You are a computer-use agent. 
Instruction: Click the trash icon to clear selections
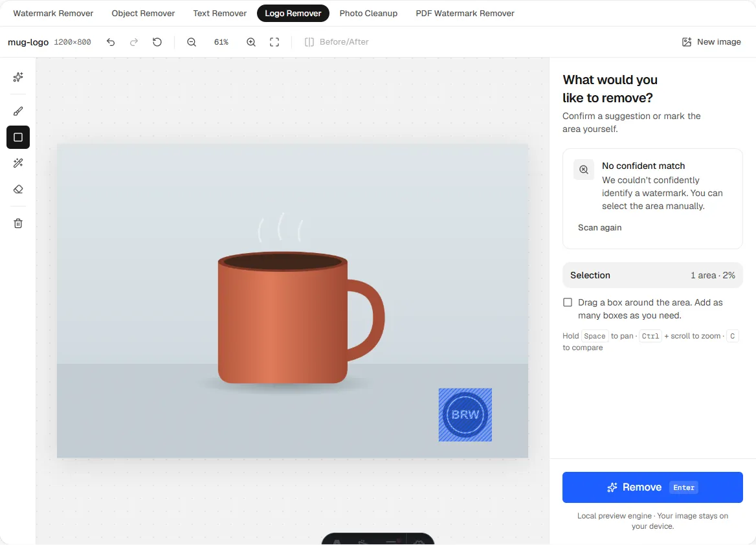[18, 223]
